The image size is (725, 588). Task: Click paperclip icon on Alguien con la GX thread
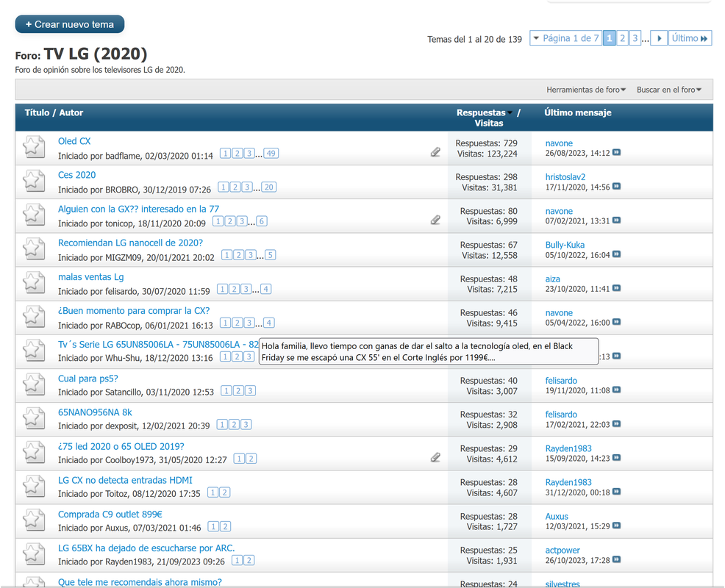click(x=435, y=220)
